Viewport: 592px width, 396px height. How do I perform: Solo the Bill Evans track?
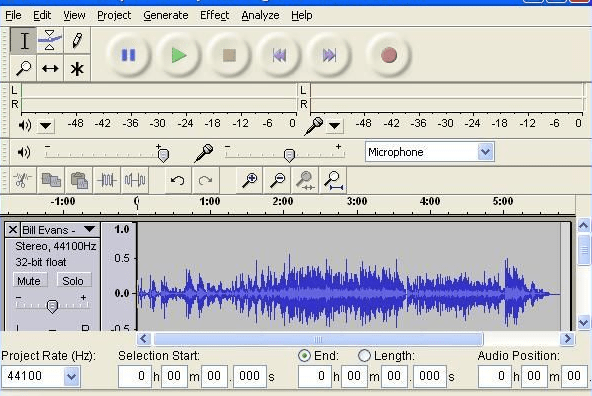pos(73,281)
